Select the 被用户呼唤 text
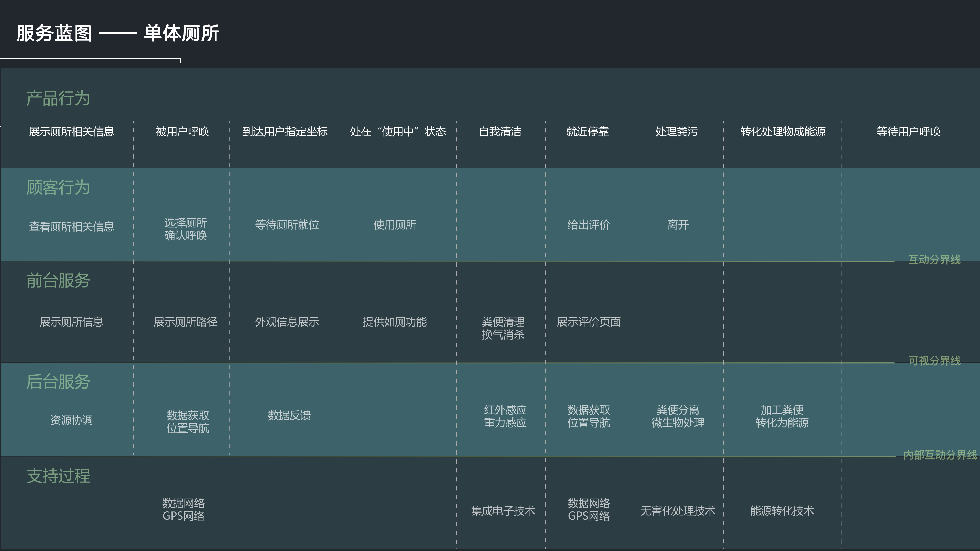 [182, 132]
